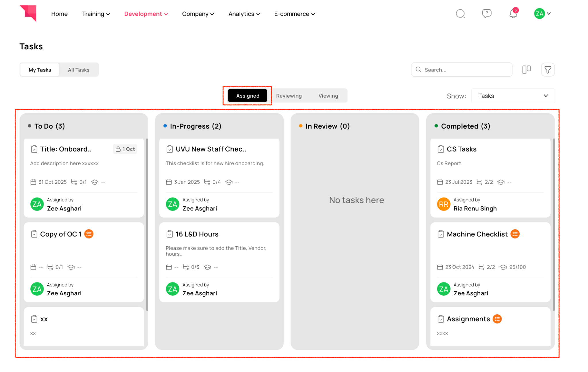Toggle to All Tasks view
This screenshot has height=372, width=588.
(79, 70)
